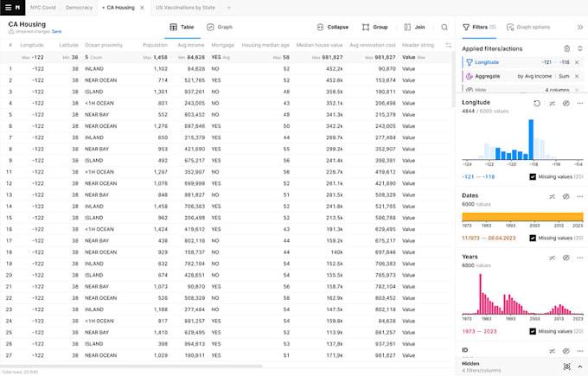Click the Group button

(x=374, y=27)
